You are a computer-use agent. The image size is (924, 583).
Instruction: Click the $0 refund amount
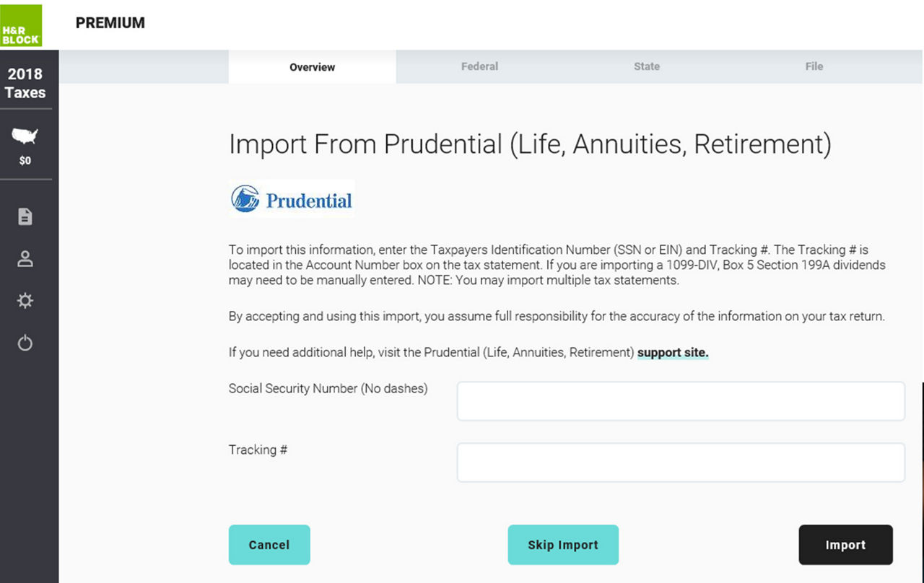pos(26,160)
